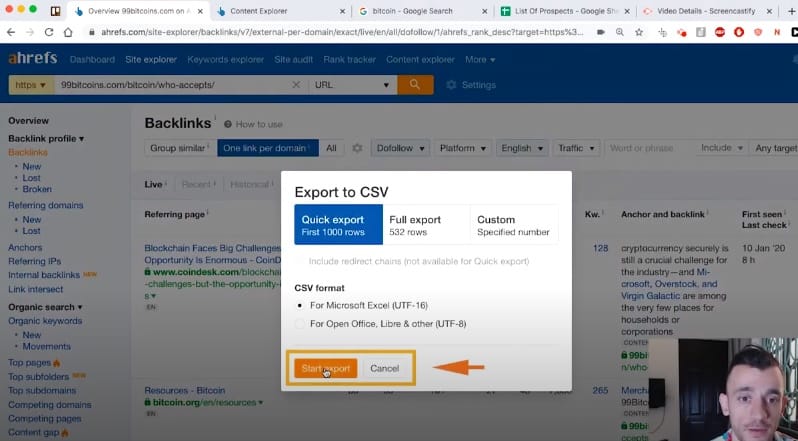Collapse the Backlink profile section
798x441 pixels.
pos(46,138)
